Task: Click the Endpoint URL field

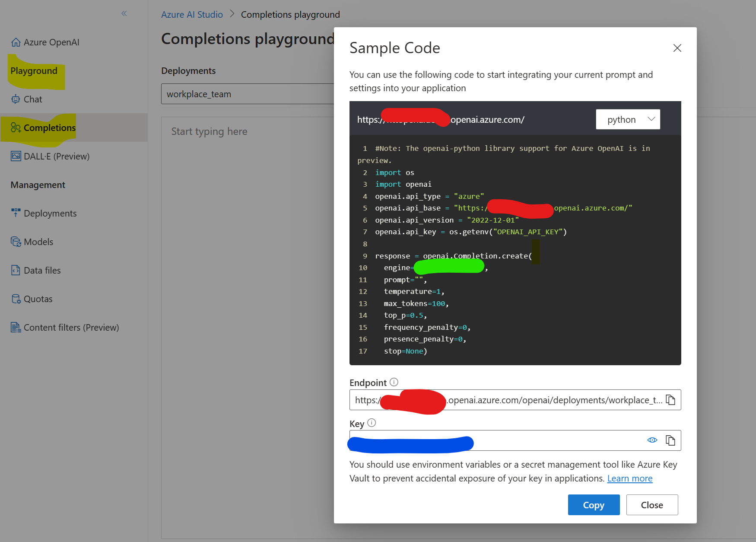Action: 515,400
